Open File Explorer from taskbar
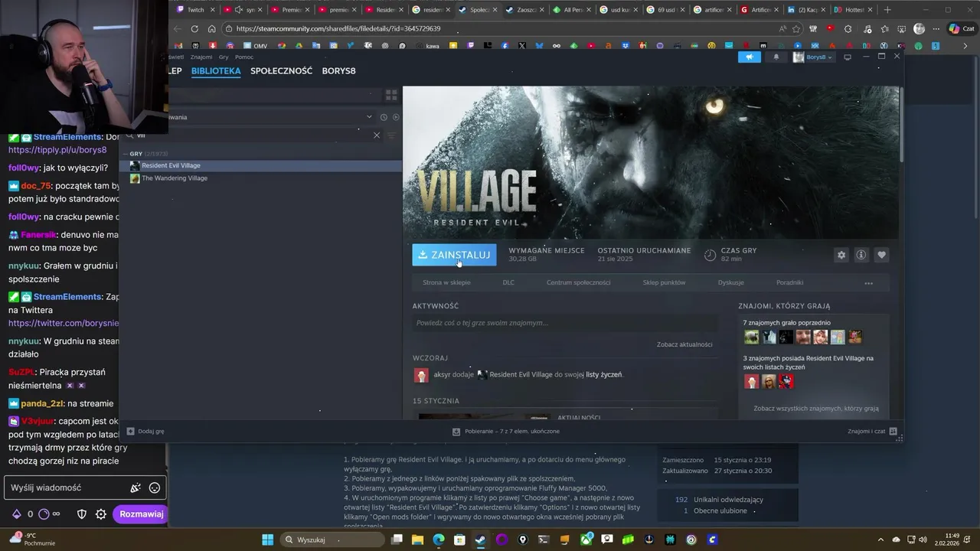This screenshot has width=980, height=551. click(417, 540)
